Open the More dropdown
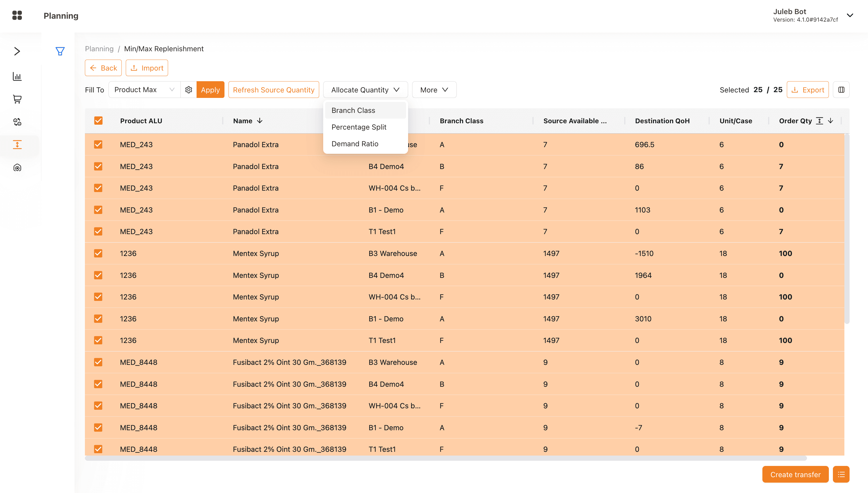The height and width of the screenshot is (493, 868). click(434, 90)
